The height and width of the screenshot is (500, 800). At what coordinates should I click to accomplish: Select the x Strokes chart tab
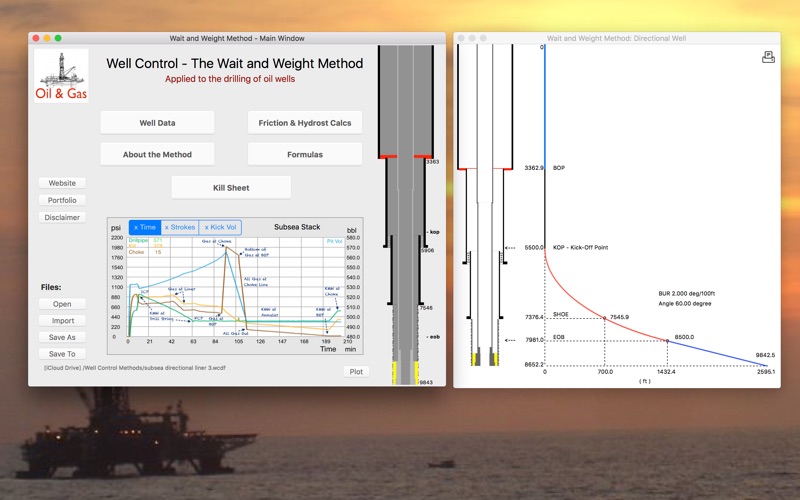coord(180,227)
